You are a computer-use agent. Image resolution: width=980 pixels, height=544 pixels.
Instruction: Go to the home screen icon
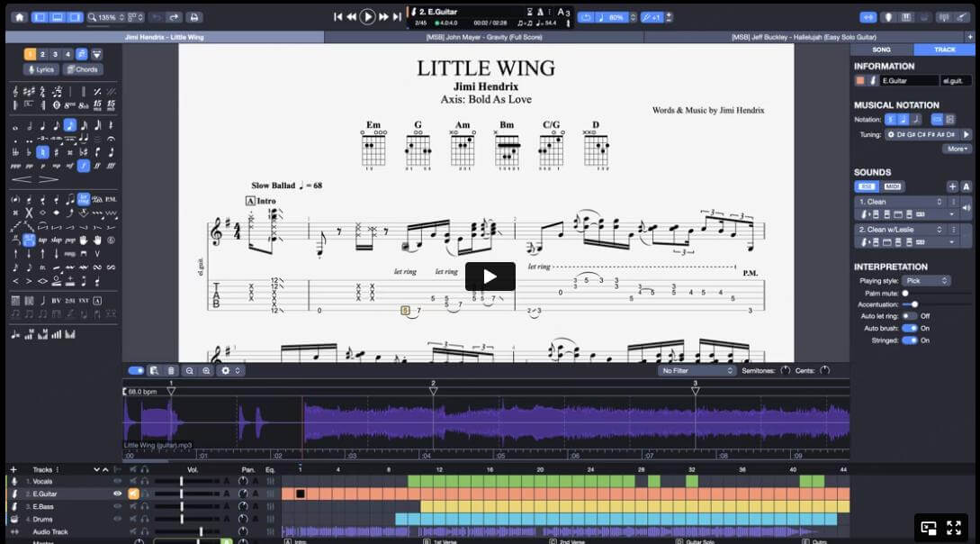[x=20, y=17]
